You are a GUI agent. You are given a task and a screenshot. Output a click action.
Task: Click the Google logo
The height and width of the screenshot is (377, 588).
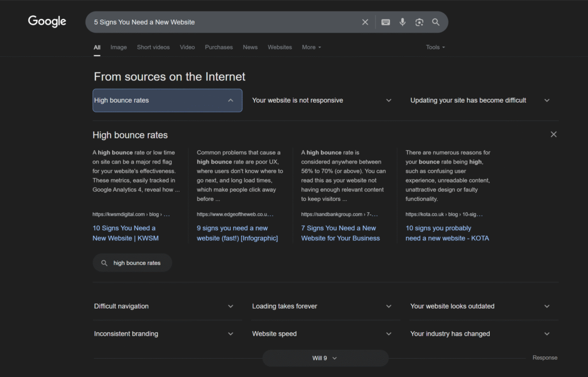(47, 21)
